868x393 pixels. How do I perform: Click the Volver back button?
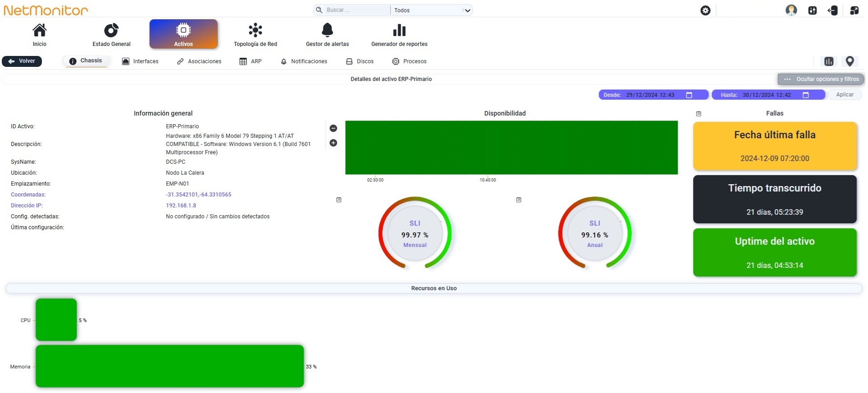[22, 61]
